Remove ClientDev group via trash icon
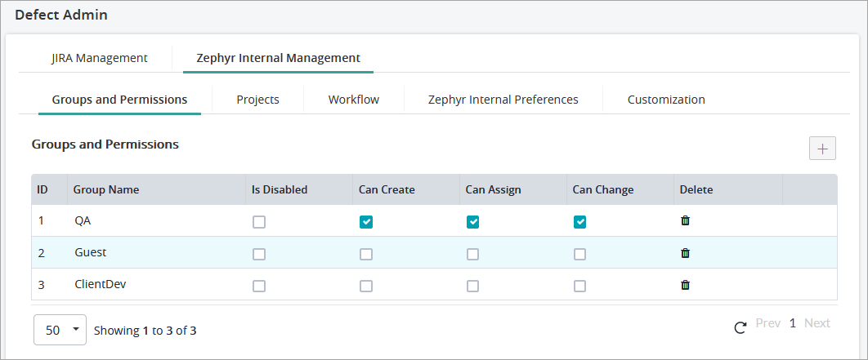 (x=686, y=285)
